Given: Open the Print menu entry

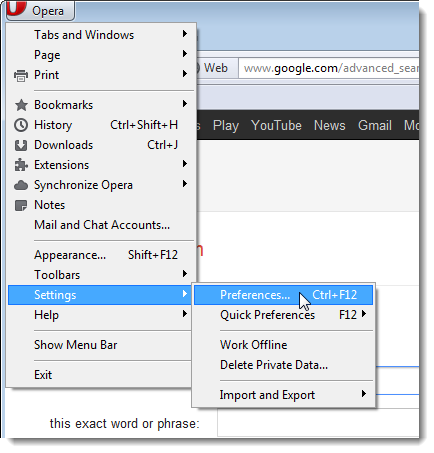Looking at the screenshot, I should pyautogui.click(x=102, y=75).
